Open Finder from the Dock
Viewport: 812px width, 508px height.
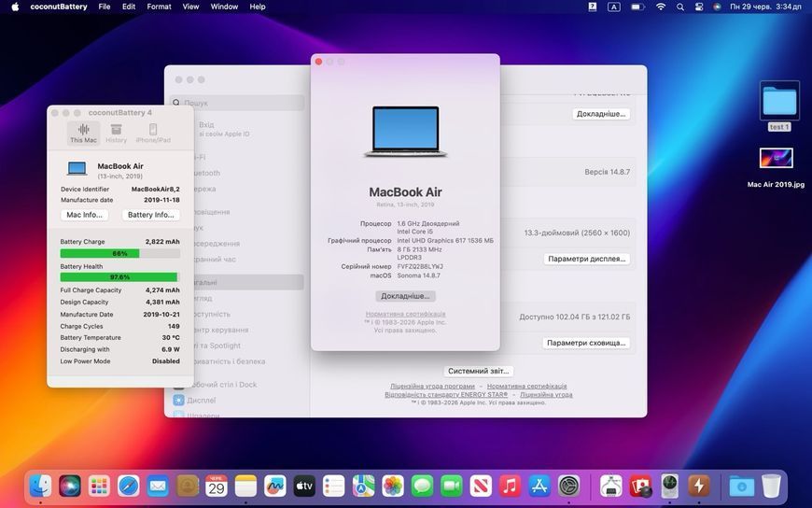[40, 486]
